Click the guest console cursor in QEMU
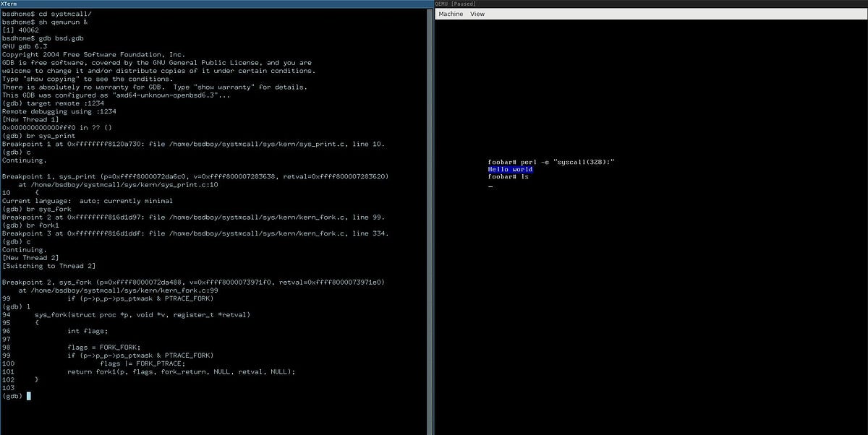Viewport: 868px width, 435px height. (490, 185)
